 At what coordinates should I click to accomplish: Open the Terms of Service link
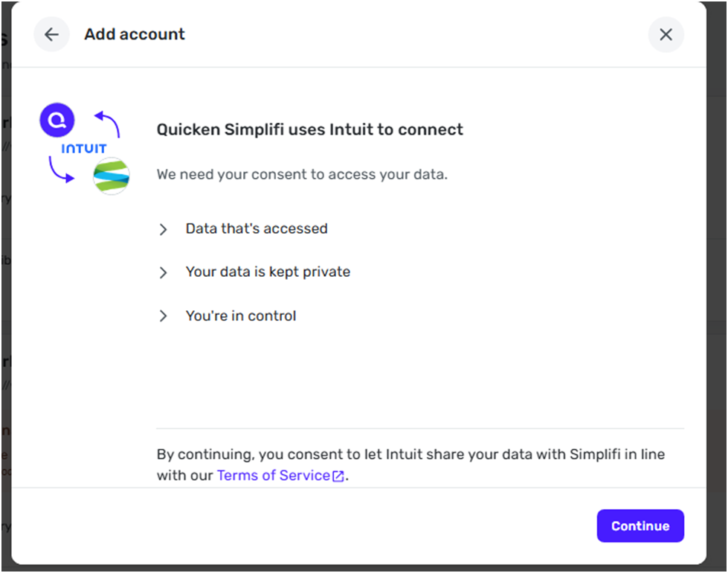click(x=273, y=476)
